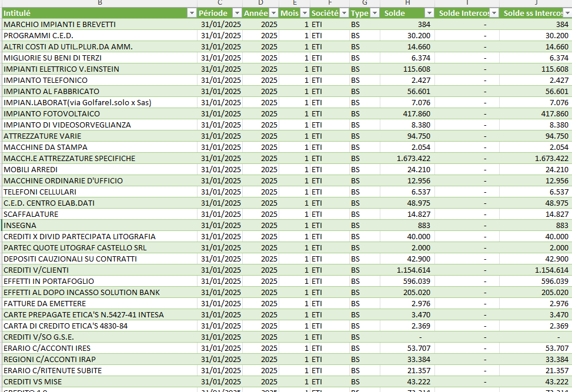
Task: Select cell FATTURE DA EMETTERE
Action: 99,304
